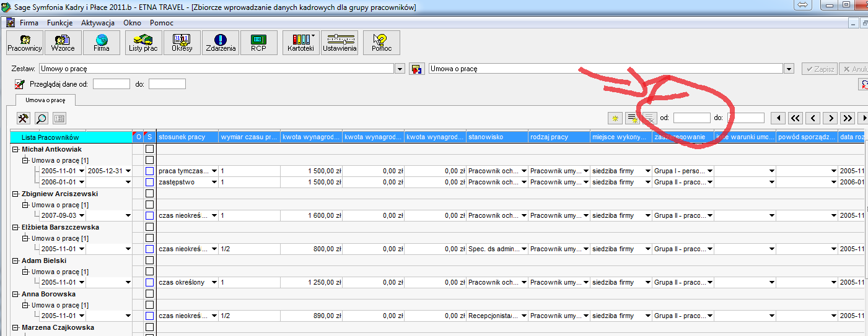This screenshot has width=868, height=336.
Task: Click the application icon in menu bar
Action: point(10,23)
